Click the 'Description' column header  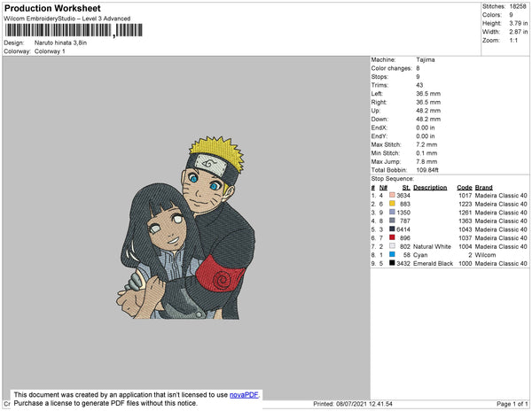430,188
